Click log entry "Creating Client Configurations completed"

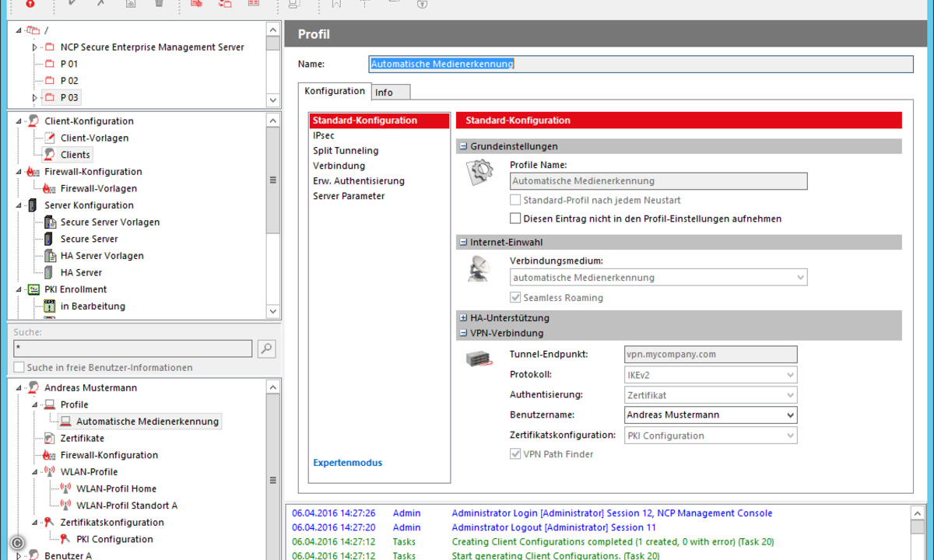tap(613, 541)
